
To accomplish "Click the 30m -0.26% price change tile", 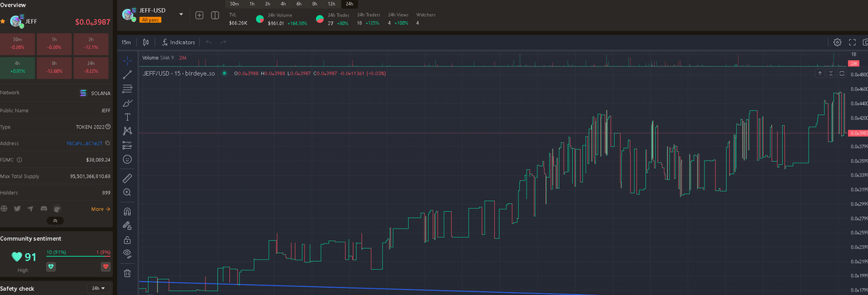I will coord(17,44).
